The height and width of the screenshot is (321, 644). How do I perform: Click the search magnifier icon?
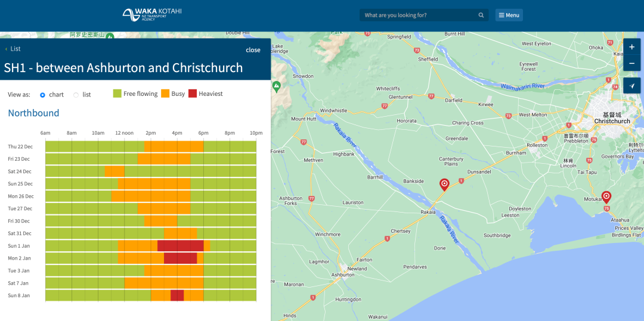point(481,15)
